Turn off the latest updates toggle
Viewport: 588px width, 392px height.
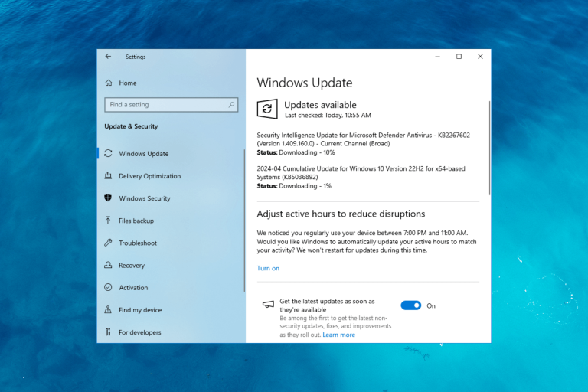[410, 305]
